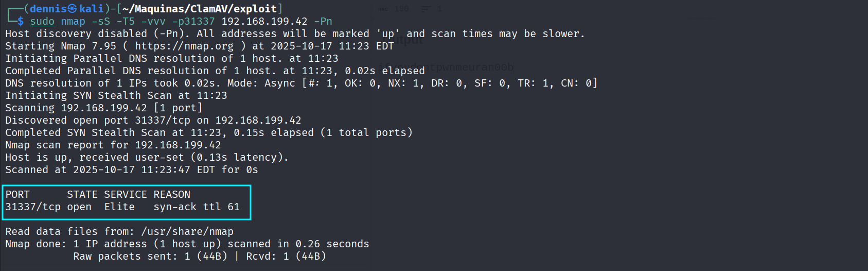Click the Elite service name

[x=119, y=207]
